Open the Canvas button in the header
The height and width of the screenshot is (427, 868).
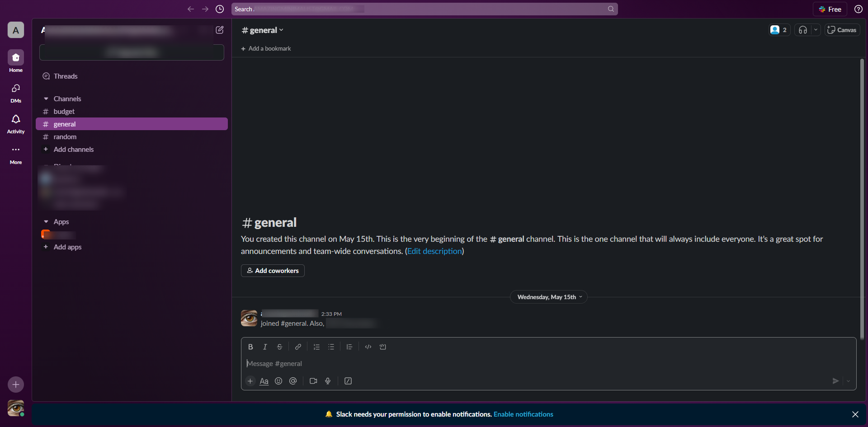[842, 30]
